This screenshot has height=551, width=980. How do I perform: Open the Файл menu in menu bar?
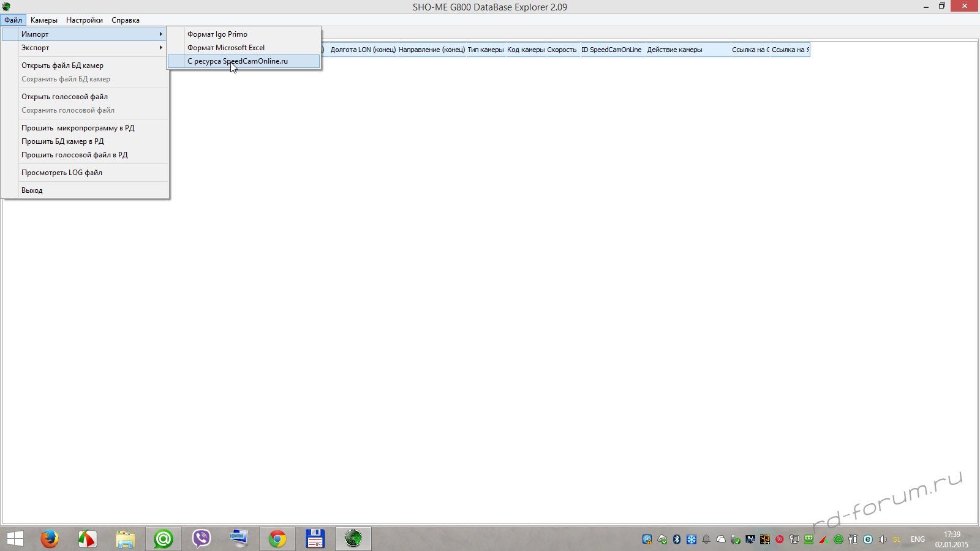click(13, 20)
